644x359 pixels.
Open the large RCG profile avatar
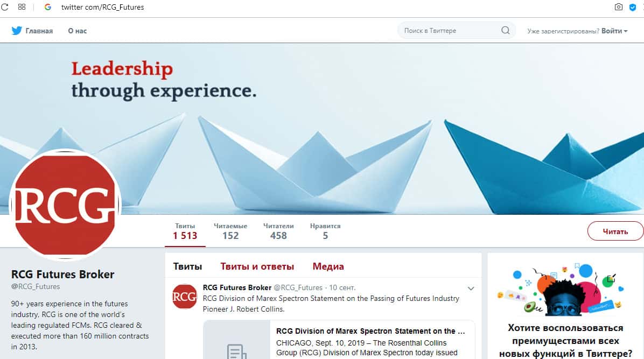point(65,205)
